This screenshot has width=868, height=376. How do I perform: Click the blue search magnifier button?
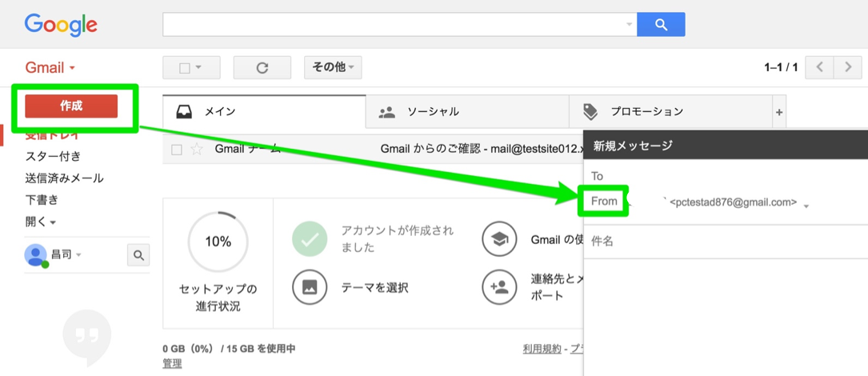tap(661, 24)
